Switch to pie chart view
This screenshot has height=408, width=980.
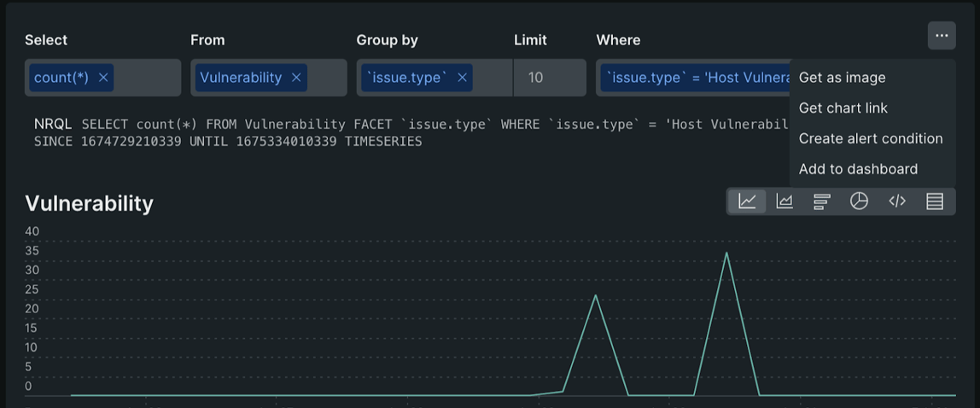[x=860, y=201]
